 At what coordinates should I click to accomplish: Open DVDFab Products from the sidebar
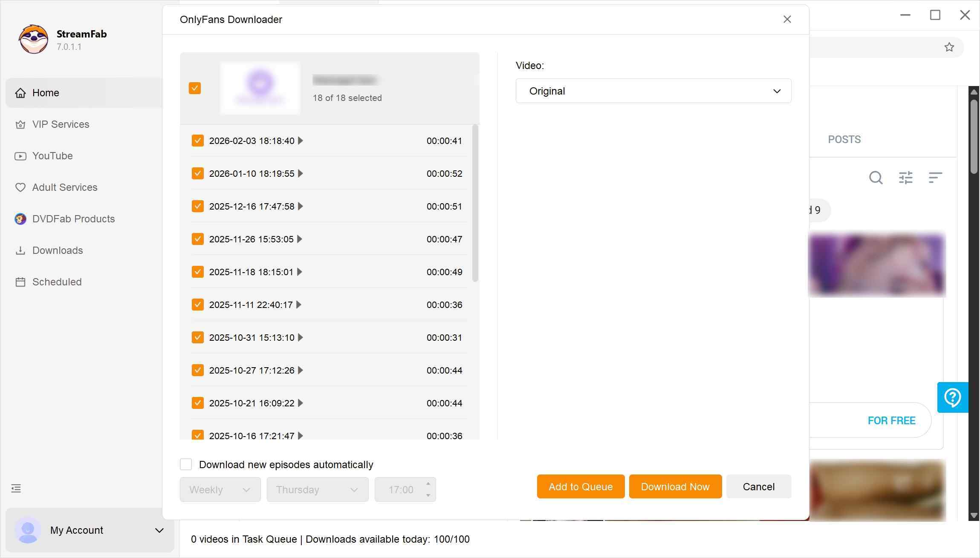[x=73, y=219]
